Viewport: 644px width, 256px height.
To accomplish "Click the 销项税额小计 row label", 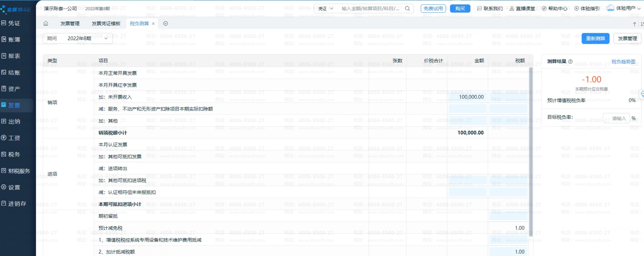I will click(x=113, y=133).
